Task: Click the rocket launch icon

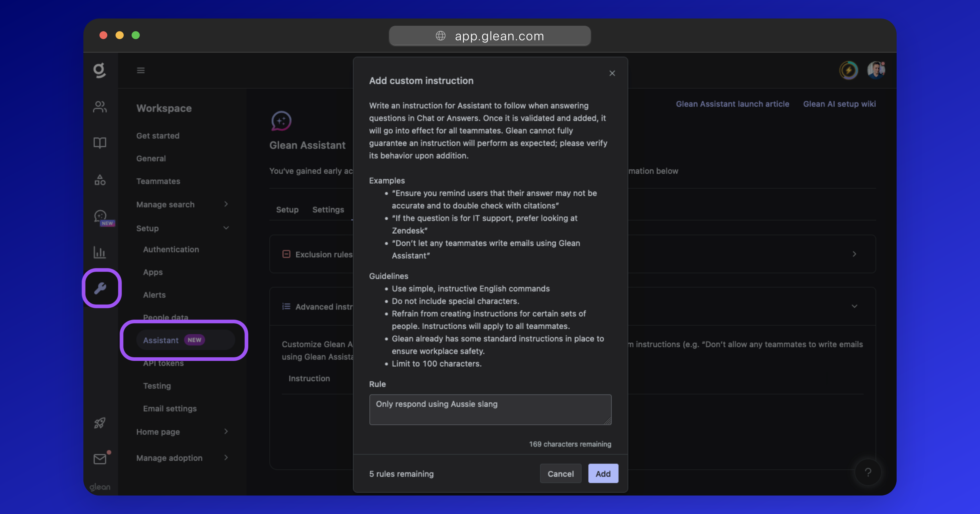Action: [100, 423]
